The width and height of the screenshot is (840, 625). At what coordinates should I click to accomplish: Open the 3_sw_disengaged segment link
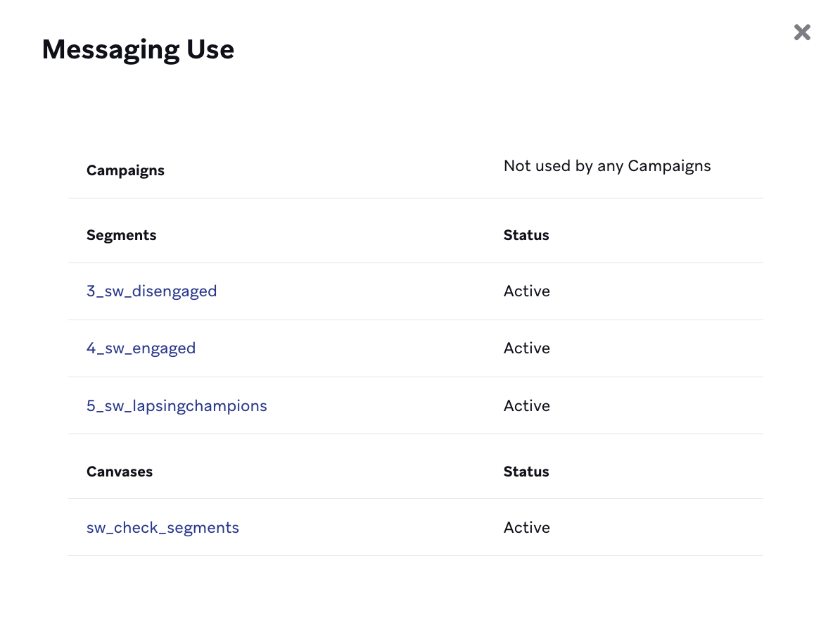151,291
